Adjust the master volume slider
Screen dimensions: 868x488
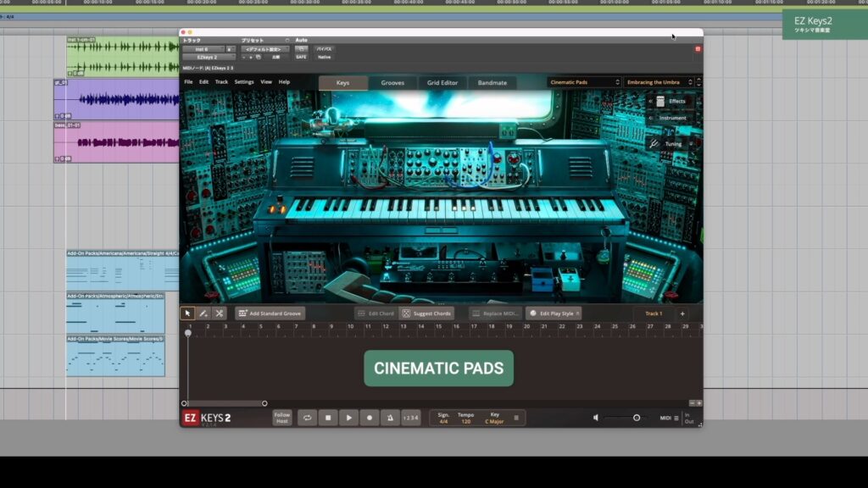(x=636, y=418)
